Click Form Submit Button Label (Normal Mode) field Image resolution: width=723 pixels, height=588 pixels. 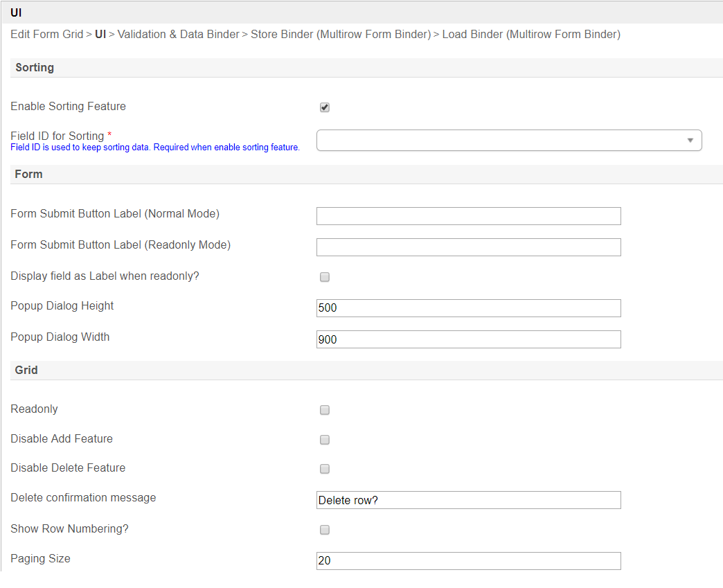(468, 216)
